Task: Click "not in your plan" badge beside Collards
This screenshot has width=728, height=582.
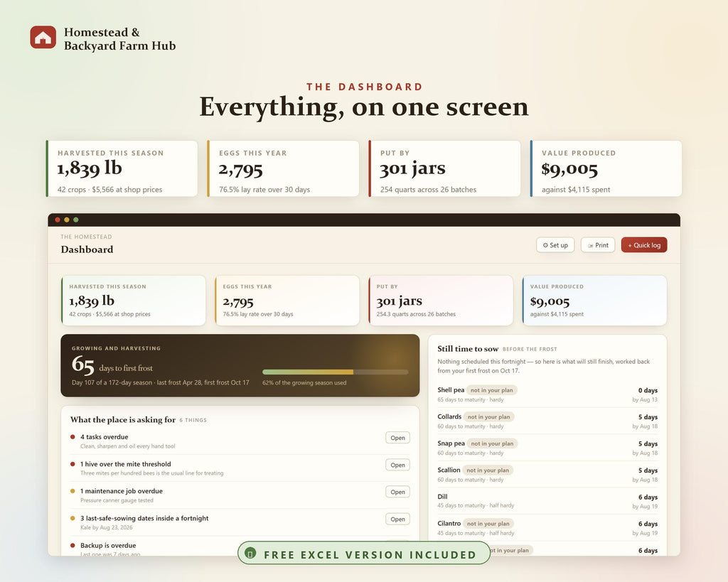Action: pos(488,416)
